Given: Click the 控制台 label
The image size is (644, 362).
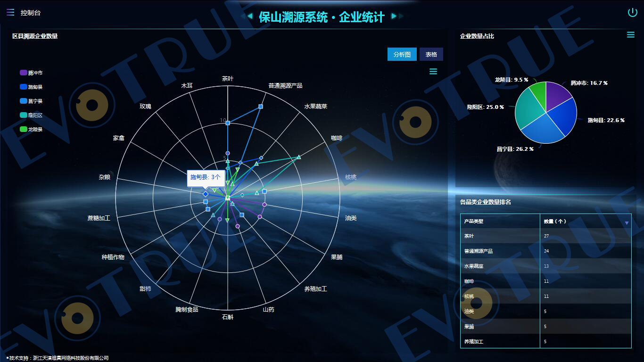Looking at the screenshot, I should (x=31, y=13).
